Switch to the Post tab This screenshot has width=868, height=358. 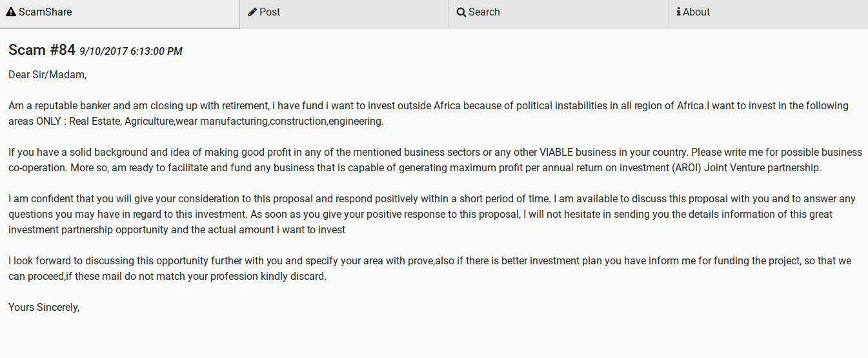click(x=344, y=12)
